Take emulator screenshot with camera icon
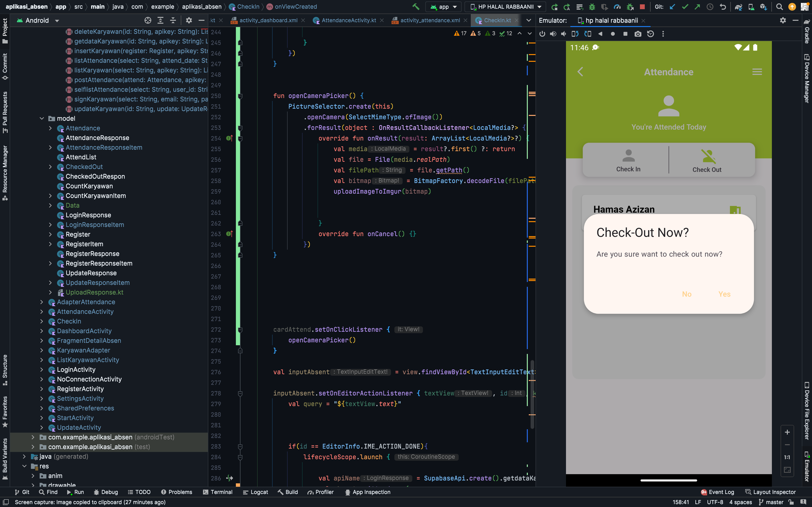Image resolution: width=812 pixels, height=507 pixels. point(638,34)
